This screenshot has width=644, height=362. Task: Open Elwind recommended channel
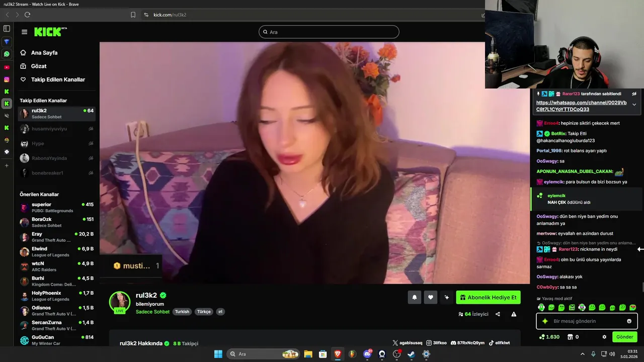(x=56, y=251)
